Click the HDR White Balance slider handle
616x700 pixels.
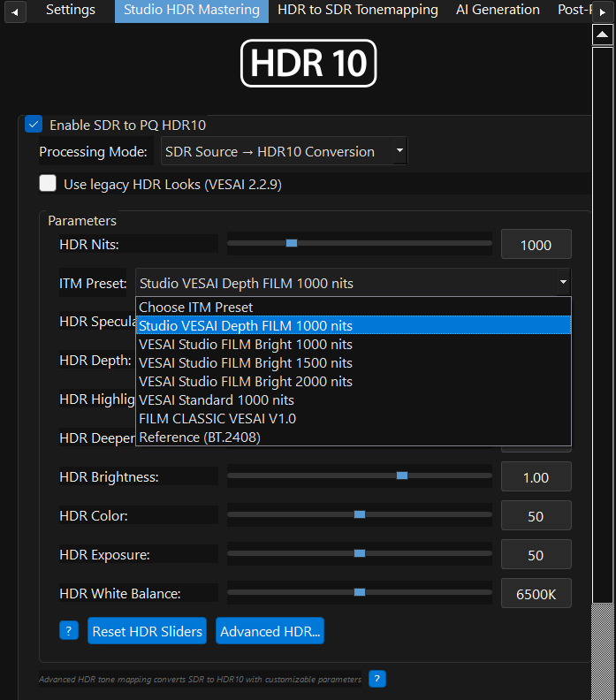click(360, 592)
